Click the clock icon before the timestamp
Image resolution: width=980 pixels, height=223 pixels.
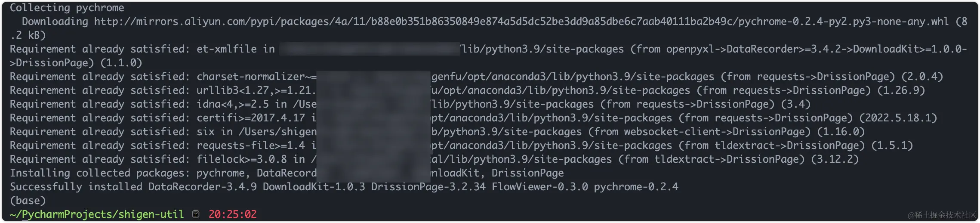click(x=196, y=214)
